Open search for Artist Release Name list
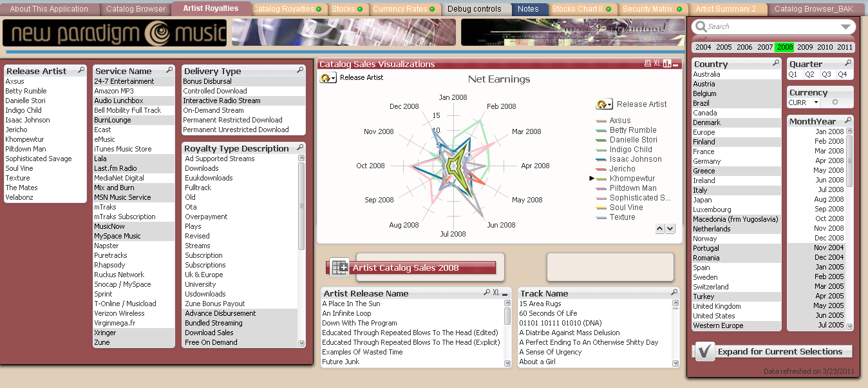This screenshot has height=388, width=868. (487, 293)
